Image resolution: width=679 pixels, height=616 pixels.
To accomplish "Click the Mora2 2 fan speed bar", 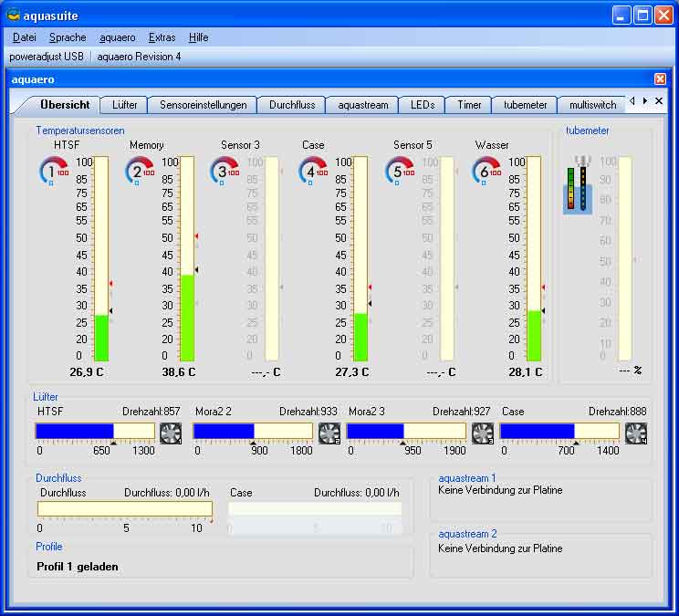I will click(x=253, y=431).
